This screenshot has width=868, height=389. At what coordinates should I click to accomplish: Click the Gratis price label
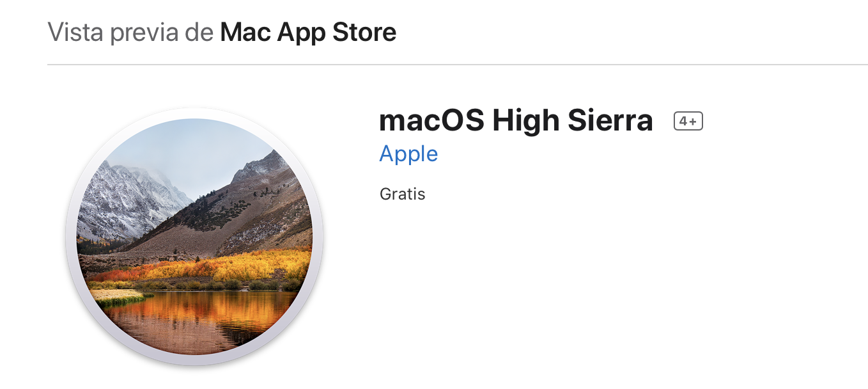click(403, 194)
